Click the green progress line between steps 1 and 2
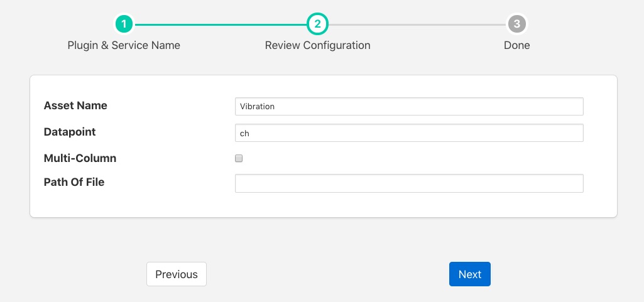Image resolution: width=644 pixels, height=302 pixels. [220, 24]
